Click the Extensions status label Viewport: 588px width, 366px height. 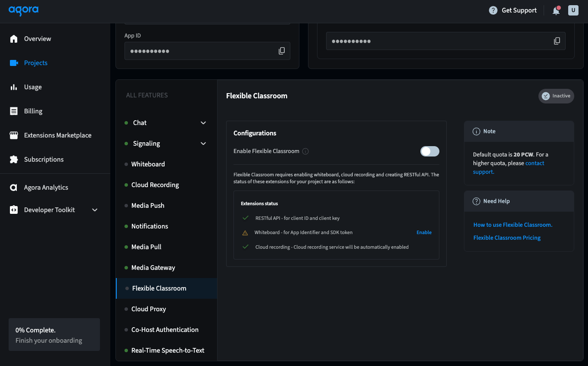[259, 203]
